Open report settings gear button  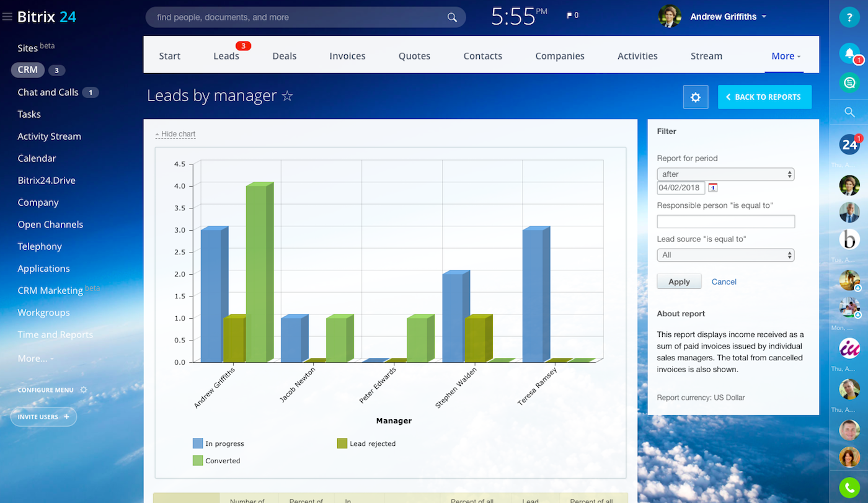click(x=696, y=97)
